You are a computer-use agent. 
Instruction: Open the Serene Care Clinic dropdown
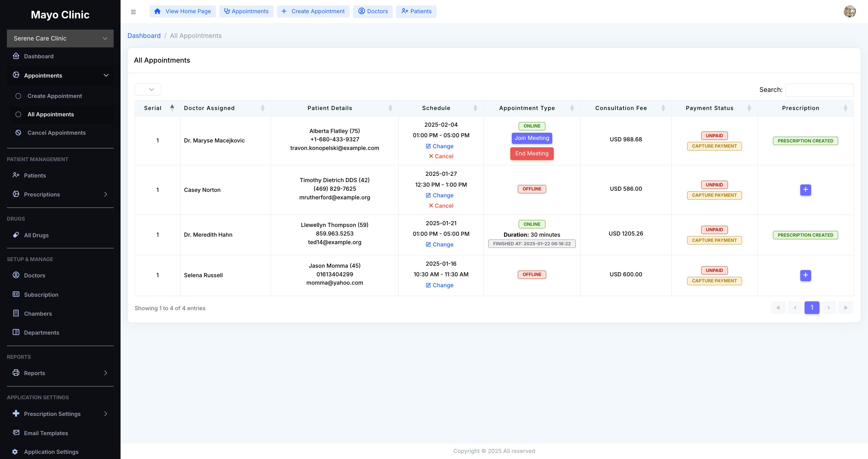tap(60, 38)
